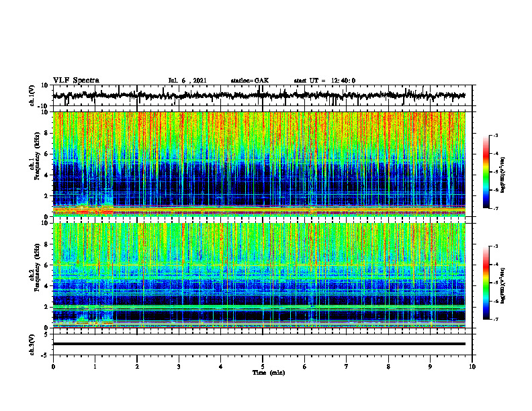532x411 pixels.
Task: Click the '-3' label on ch.1 colorbar
Action: (x=495, y=136)
